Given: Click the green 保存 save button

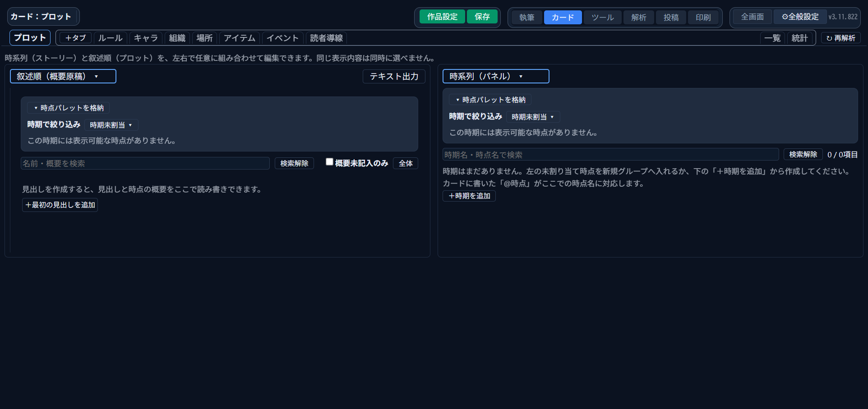Looking at the screenshot, I should coord(482,17).
